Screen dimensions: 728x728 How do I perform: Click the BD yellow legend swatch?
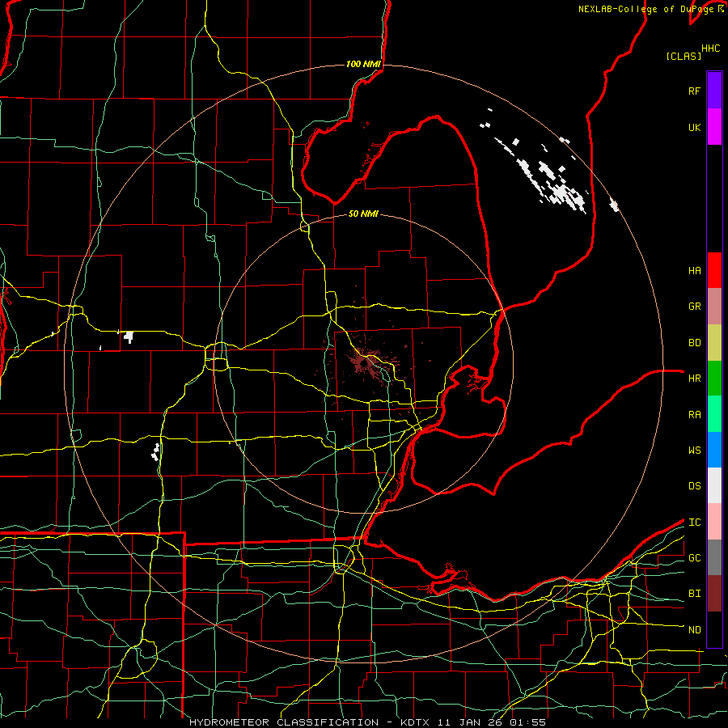[714, 342]
